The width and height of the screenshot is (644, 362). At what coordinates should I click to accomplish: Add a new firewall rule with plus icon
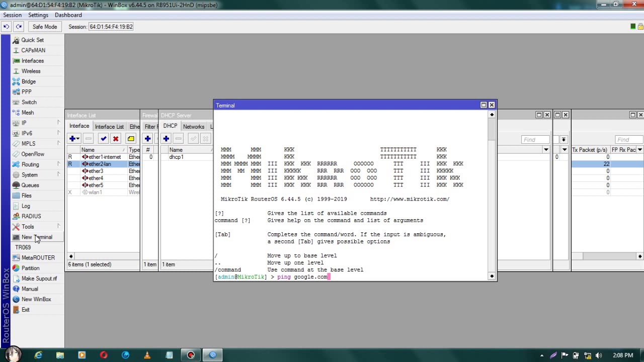(x=147, y=139)
